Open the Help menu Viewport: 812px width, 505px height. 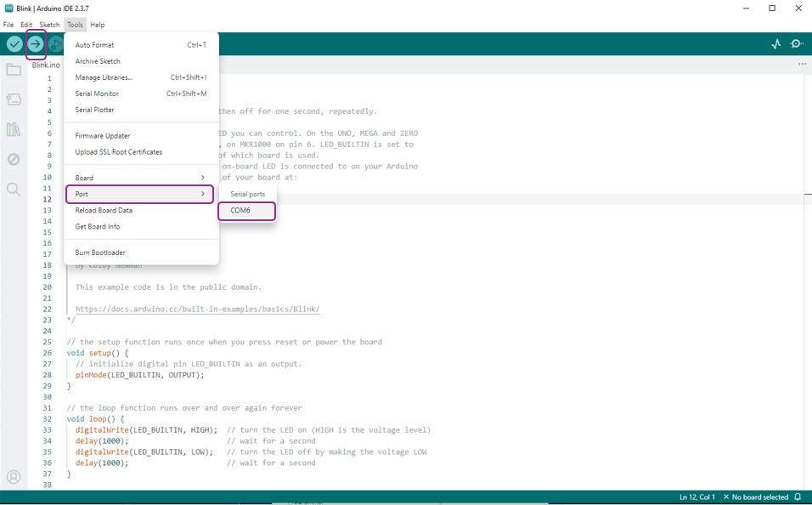tap(98, 25)
